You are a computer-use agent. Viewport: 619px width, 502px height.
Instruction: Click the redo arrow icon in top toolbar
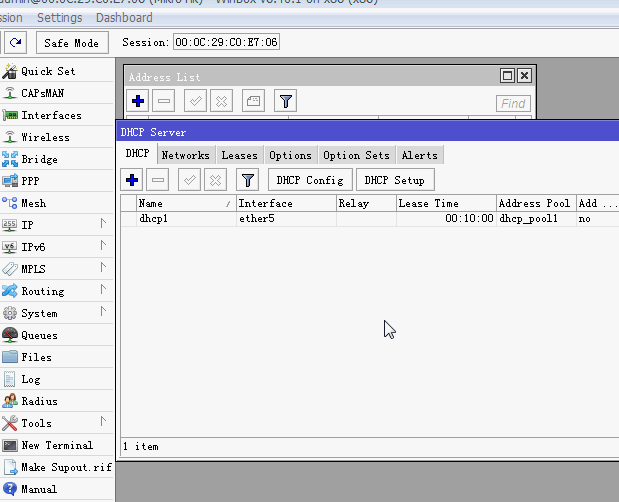(x=16, y=43)
